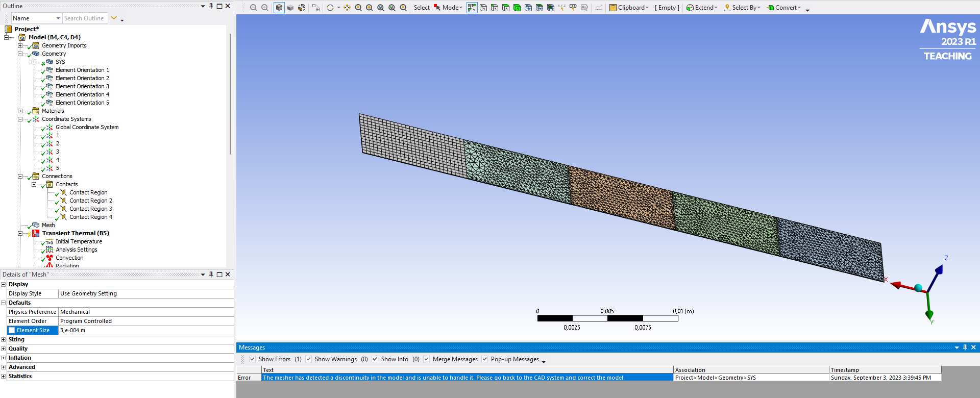Uncheck the Show Warnings checkbox
This screenshot has width=980, height=398.
click(309, 359)
